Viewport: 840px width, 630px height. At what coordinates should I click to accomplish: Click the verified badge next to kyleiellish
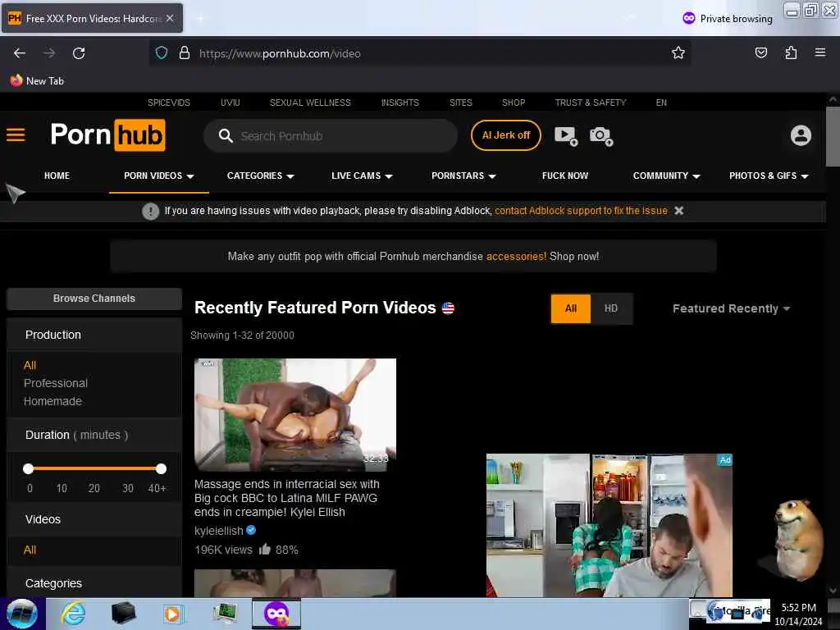(x=251, y=530)
